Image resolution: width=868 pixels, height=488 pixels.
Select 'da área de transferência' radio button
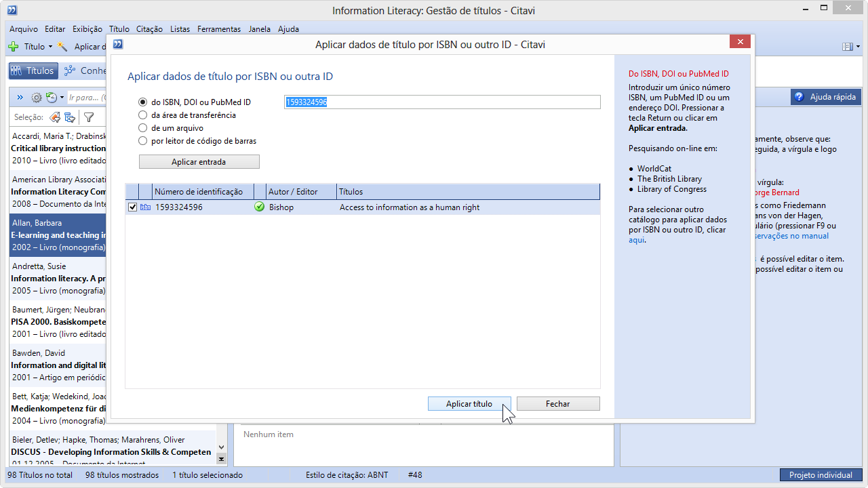pos(142,115)
